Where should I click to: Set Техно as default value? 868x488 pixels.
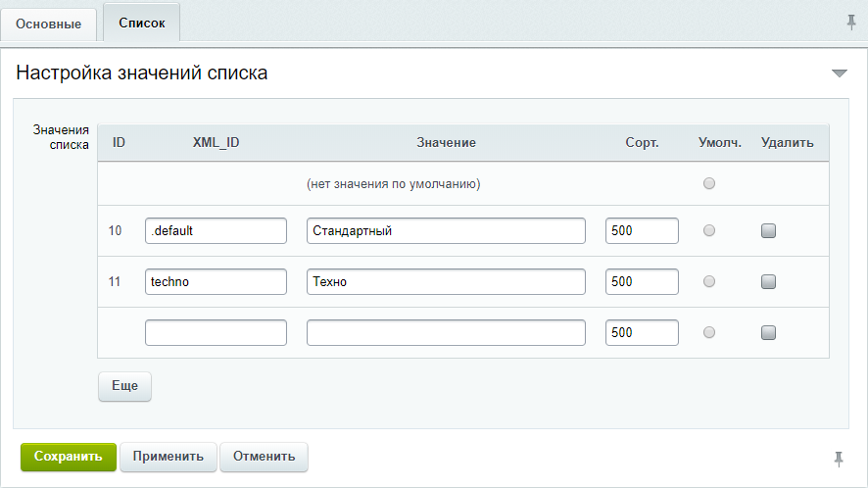pos(709,281)
